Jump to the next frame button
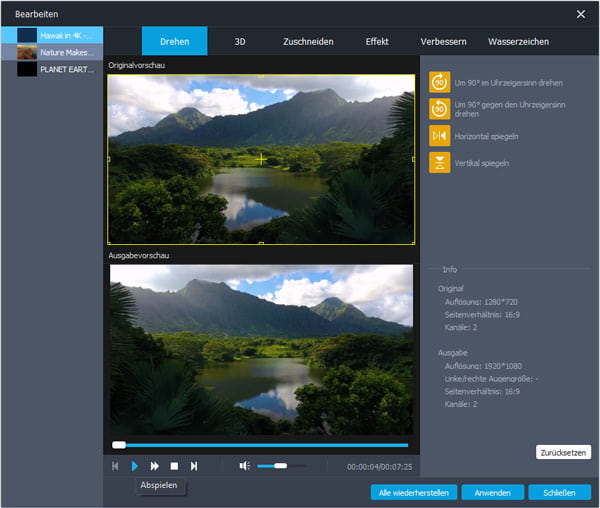The width and height of the screenshot is (600, 508). [x=194, y=466]
